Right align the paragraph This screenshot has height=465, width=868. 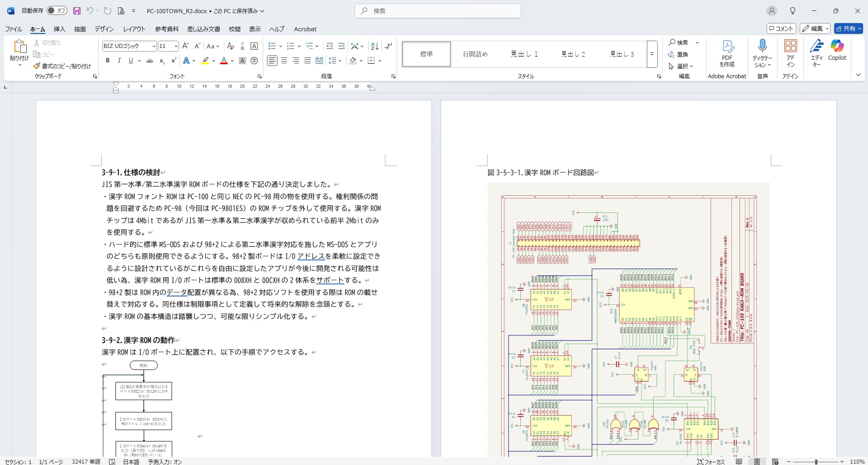tap(296, 61)
